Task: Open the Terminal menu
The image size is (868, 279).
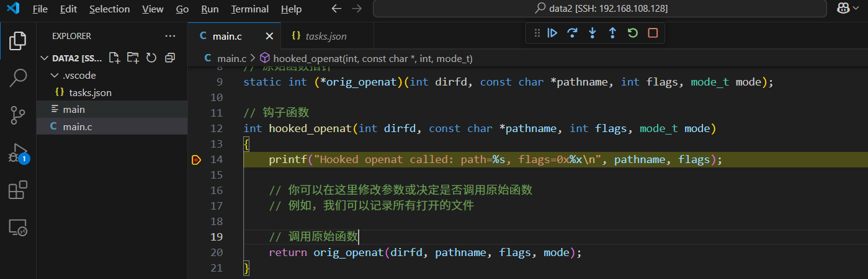Action: pos(249,9)
